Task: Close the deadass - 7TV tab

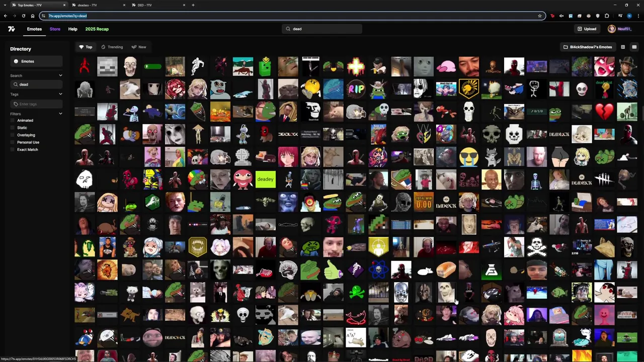Action: point(124,5)
